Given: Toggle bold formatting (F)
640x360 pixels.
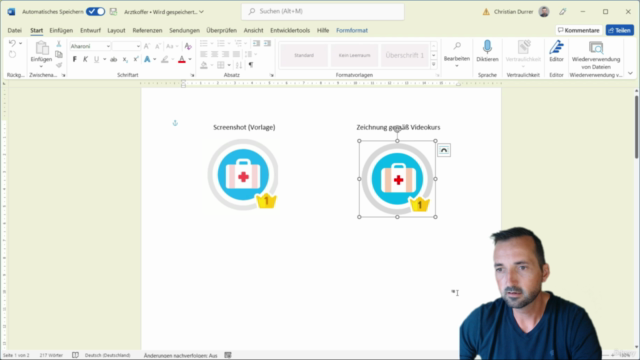Looking at the screenshot, I should tap(74, 60).
